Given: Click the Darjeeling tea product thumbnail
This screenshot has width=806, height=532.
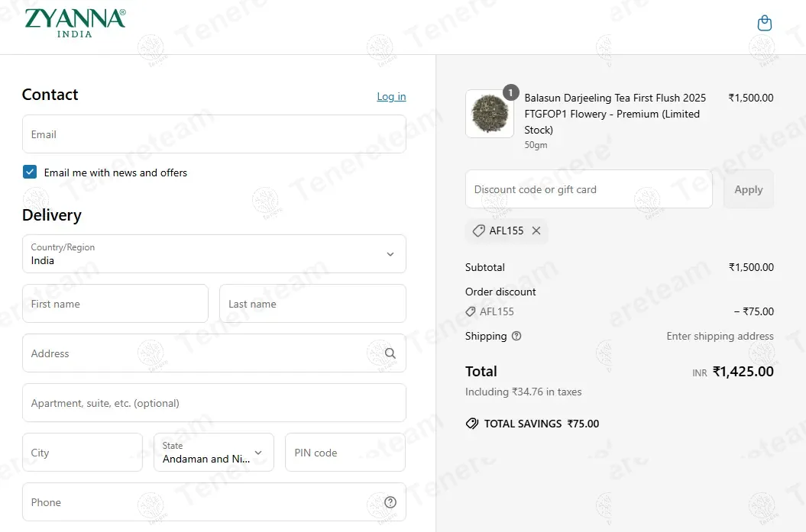Looking at the screenshot, I should (490, 114).
